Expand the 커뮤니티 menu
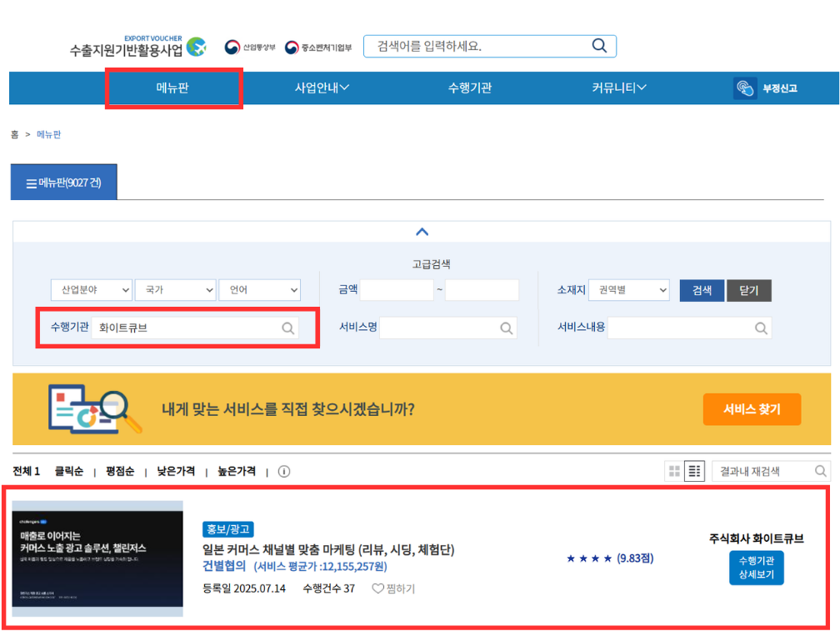The width and height of the screenshot is (840, 631). (x=619, y=88)
